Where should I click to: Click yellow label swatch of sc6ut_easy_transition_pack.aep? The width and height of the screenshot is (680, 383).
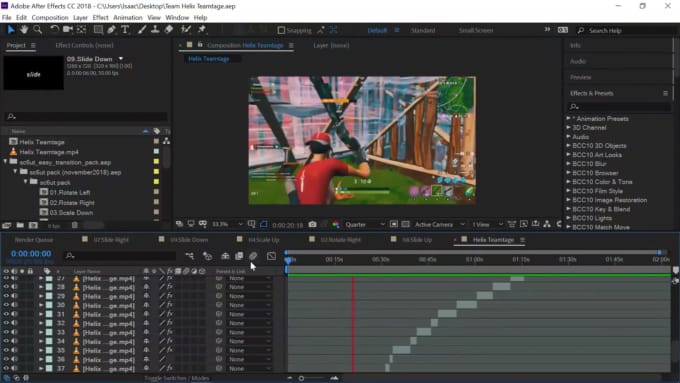[x=156, y=161]
